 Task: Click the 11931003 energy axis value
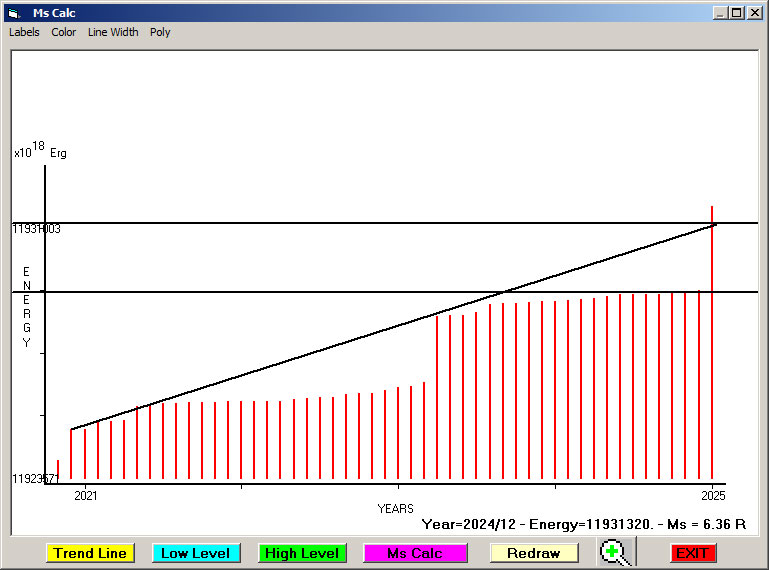(36, 229)
